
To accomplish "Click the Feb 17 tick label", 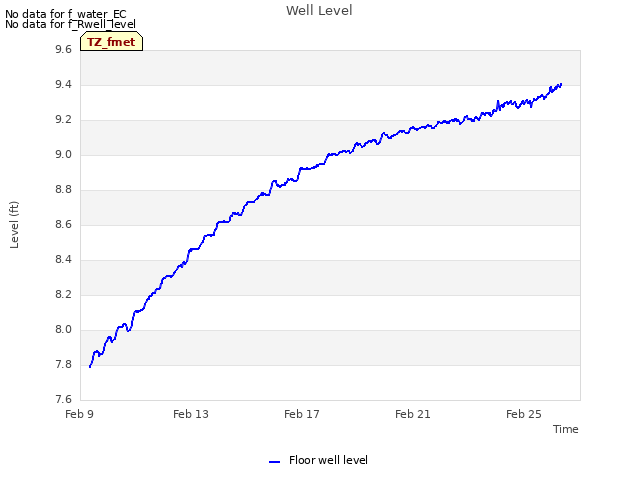I will tap(302, 414).
